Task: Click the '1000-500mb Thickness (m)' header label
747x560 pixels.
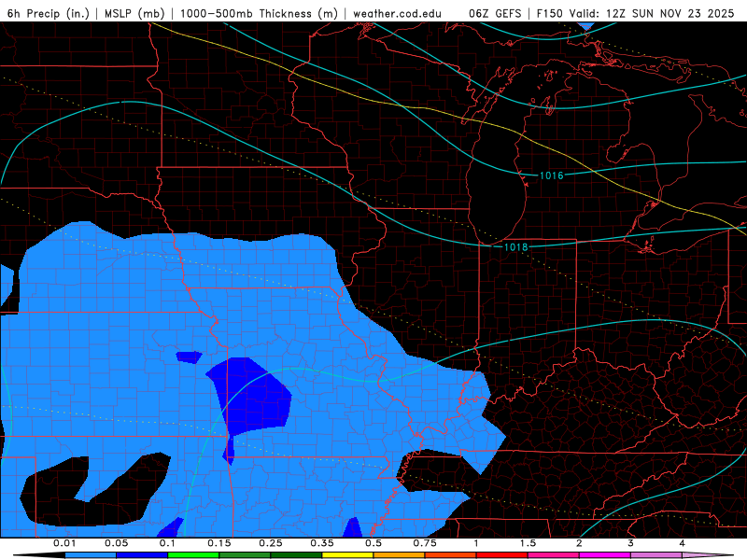Action: 259,13
